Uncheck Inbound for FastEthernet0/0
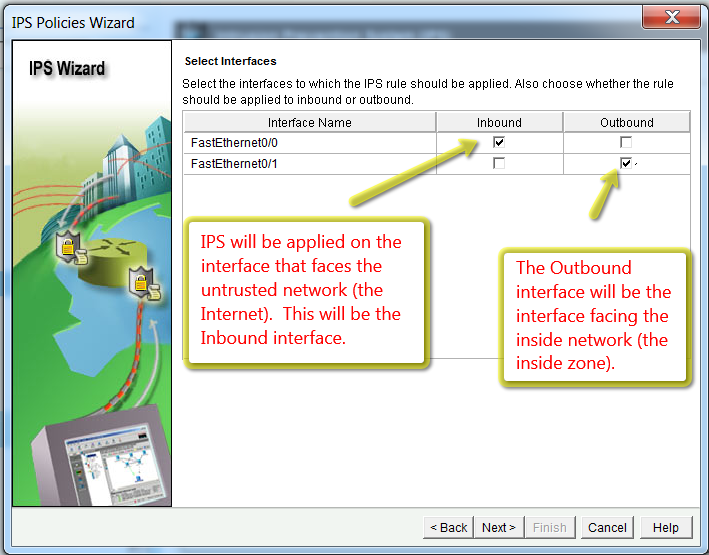This screenshot has width=709, height=555. [x=499, y=142]
